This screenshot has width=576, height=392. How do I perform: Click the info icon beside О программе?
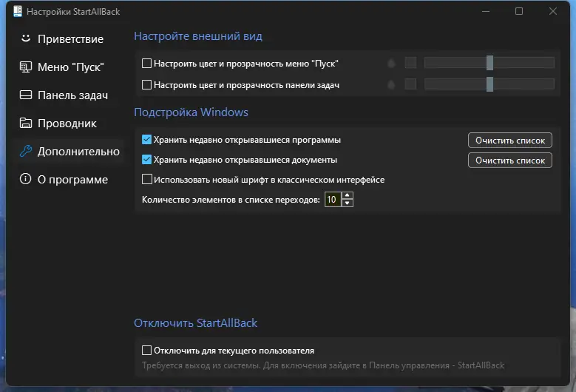pyautogui.click(x=25, y=179)
